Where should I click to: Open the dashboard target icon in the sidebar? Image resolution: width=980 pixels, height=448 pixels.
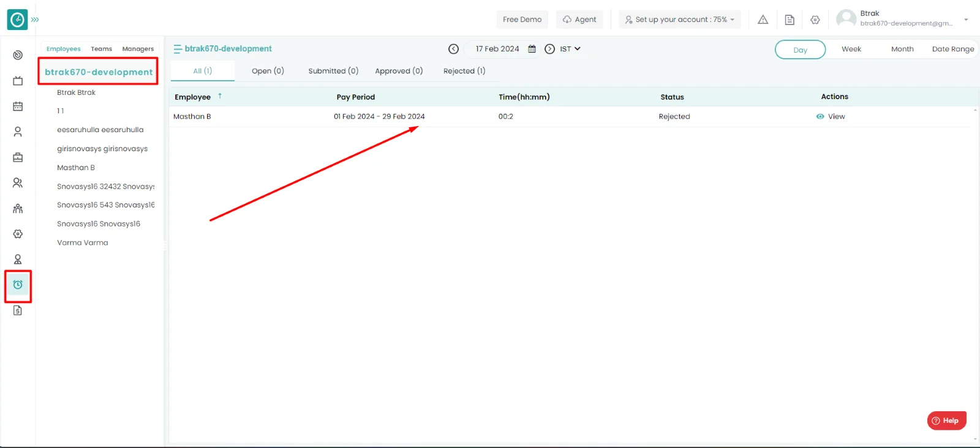(18, 55)
